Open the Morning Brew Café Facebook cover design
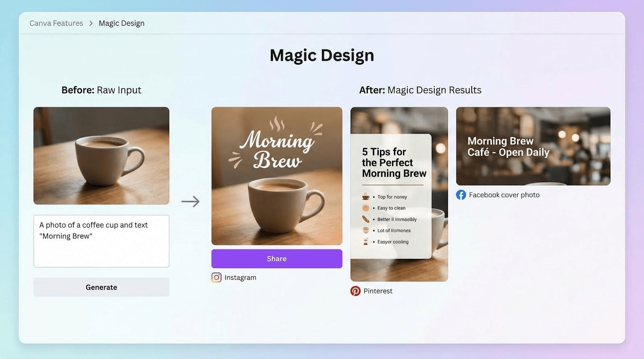Screen dimensions: 644x359 pos(533,146)
